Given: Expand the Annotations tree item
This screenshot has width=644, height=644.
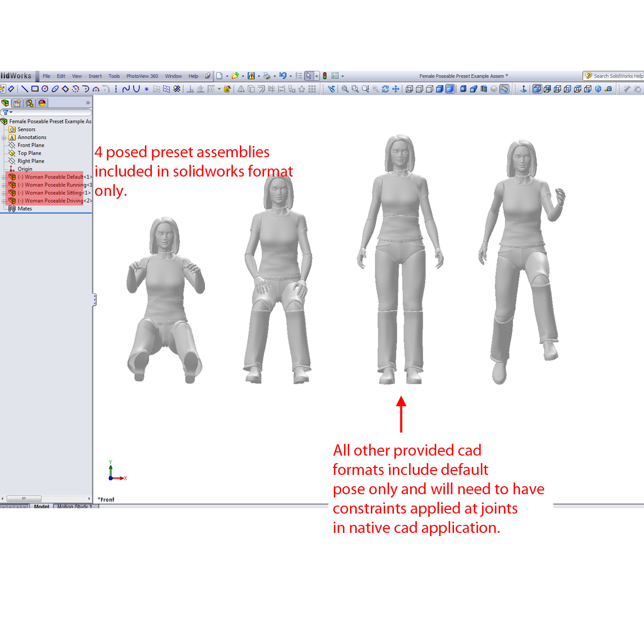Looking at the screenshot, I should click(x=4, y=137).
